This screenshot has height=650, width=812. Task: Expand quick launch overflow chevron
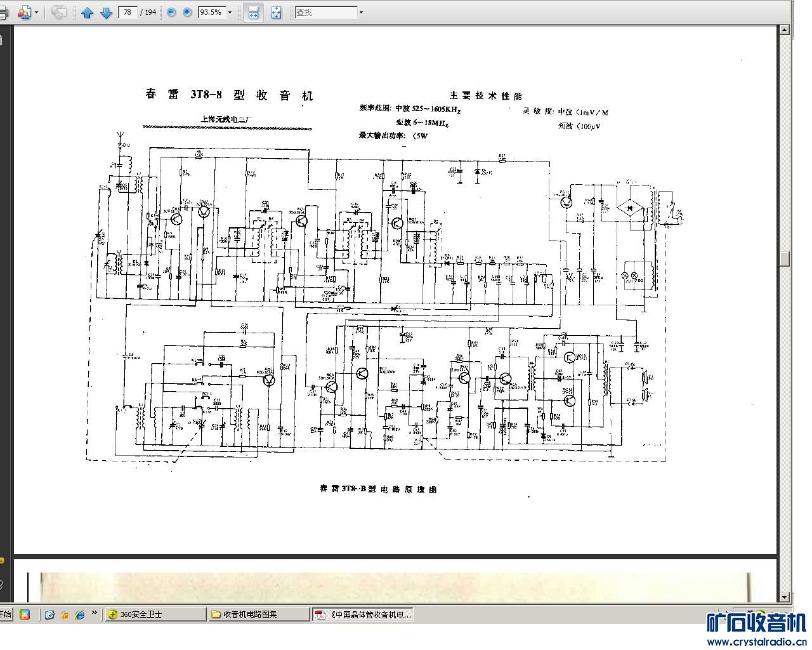(x=95, y=613)
